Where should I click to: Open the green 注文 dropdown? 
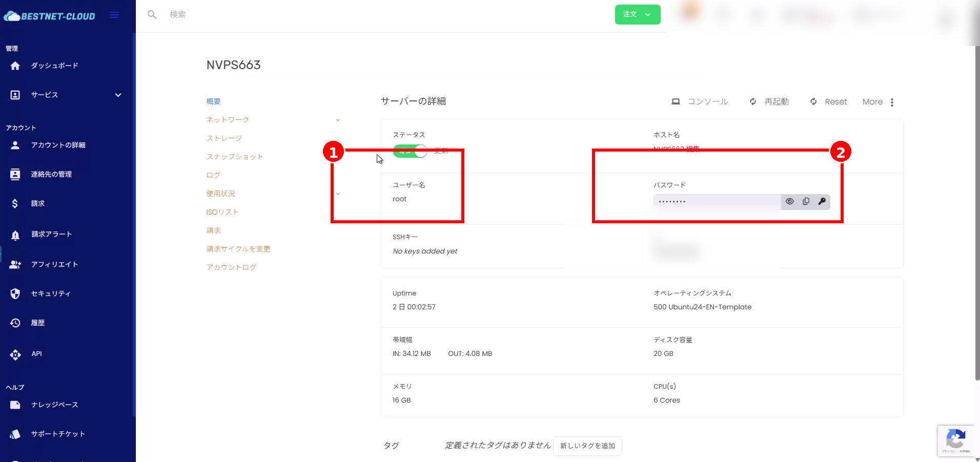click(x=637, y=14)
